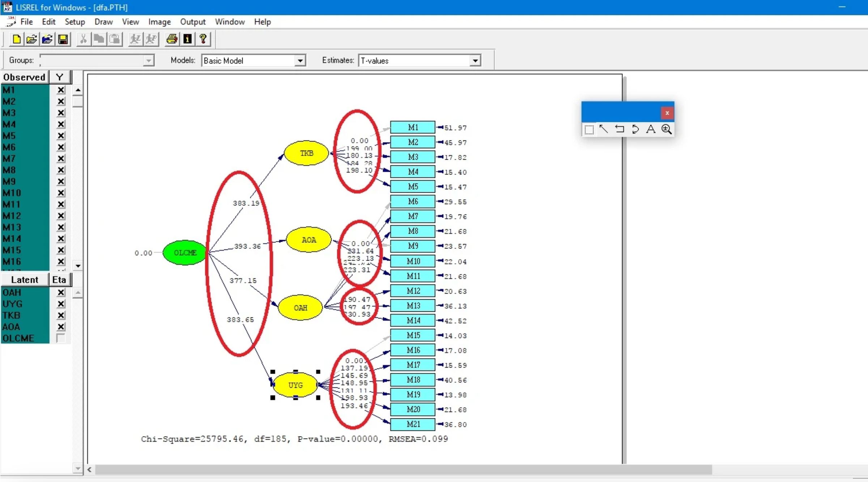The width and height of the screenshot is (868, 482).
Task: Toggle the Eta checkbox for OLCME
Action: coord(60,338)
